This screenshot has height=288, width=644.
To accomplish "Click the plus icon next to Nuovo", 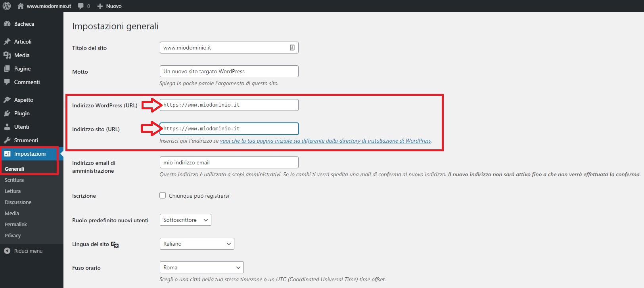I will [x=100, y=6].
